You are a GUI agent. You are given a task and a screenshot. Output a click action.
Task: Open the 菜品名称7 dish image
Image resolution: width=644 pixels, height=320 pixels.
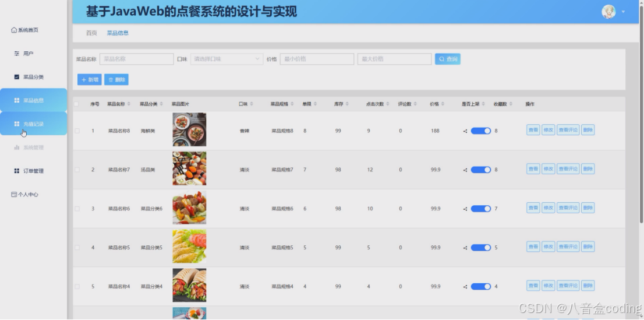[x=189, y=168]
